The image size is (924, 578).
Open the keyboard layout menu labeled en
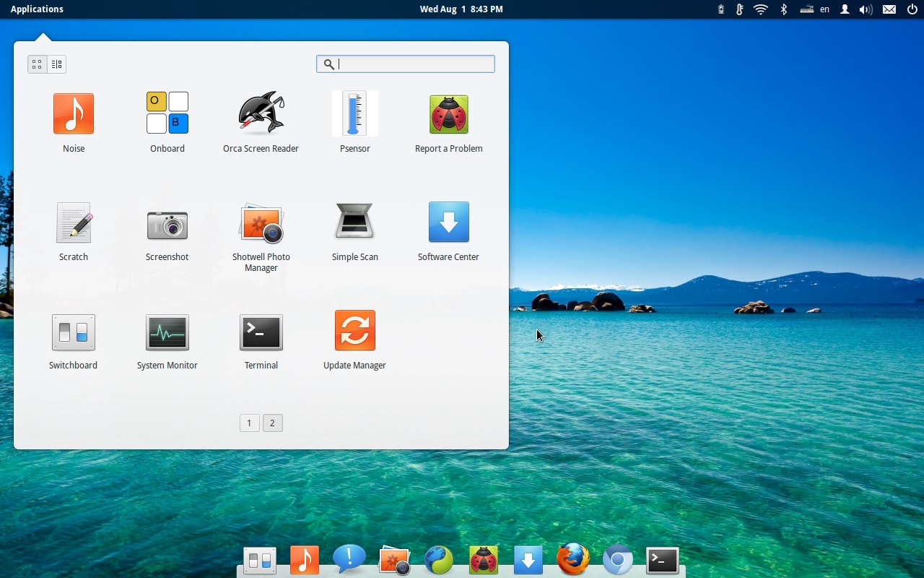click(824, 9)
